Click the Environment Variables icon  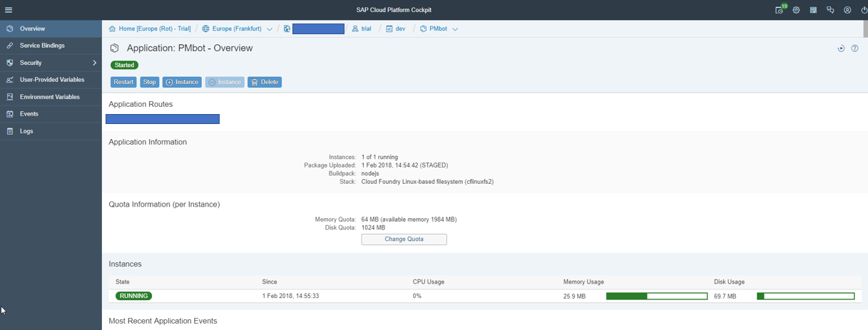point(9,97)
